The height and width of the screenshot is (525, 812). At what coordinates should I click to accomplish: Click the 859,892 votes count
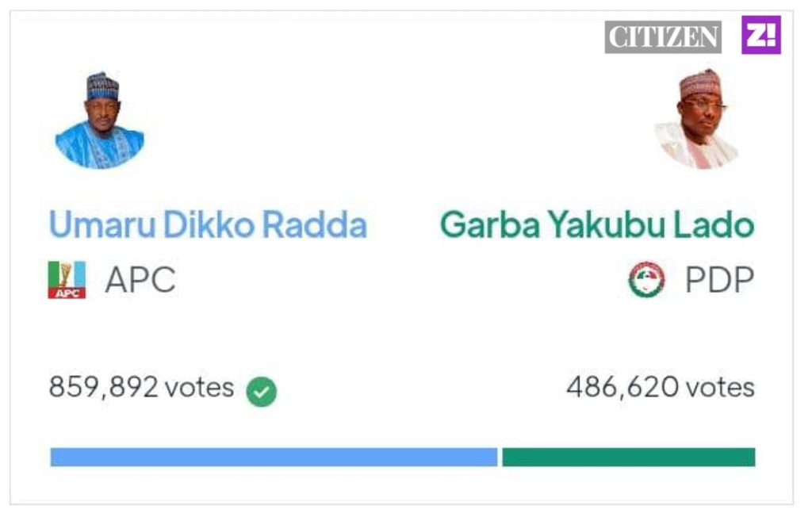coord(141,388)
